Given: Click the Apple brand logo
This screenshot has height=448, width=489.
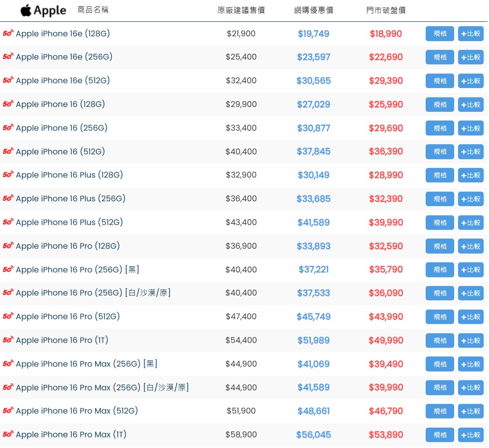Looking at the screenshot, I should (x=44, y=11).
